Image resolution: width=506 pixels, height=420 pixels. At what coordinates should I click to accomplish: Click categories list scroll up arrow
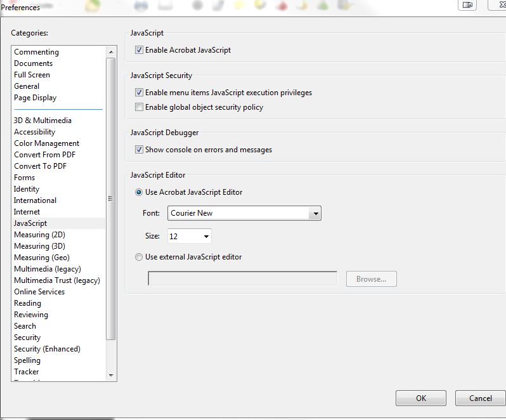click(111, 52)
